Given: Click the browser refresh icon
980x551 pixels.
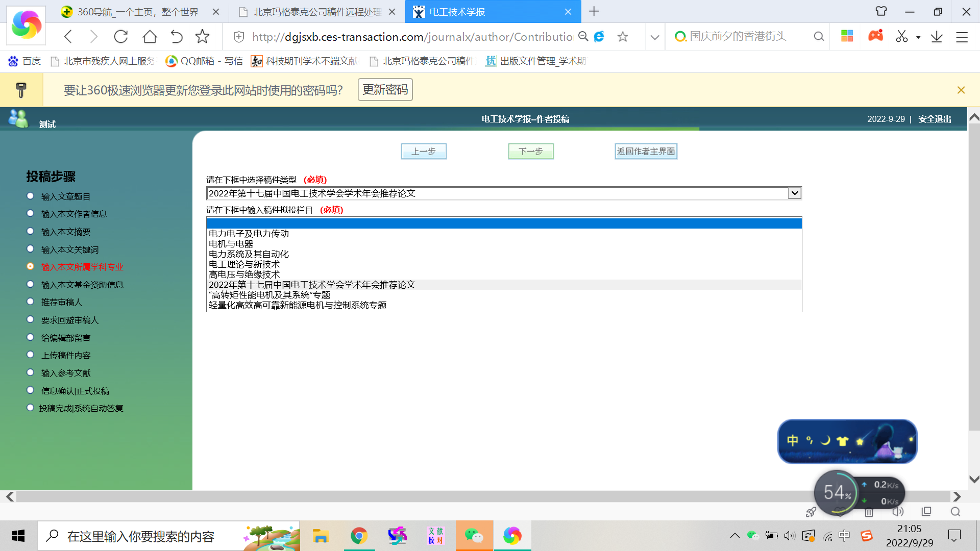Looking at the screenshot, I should pyautogui.click(x=121, y=37).
